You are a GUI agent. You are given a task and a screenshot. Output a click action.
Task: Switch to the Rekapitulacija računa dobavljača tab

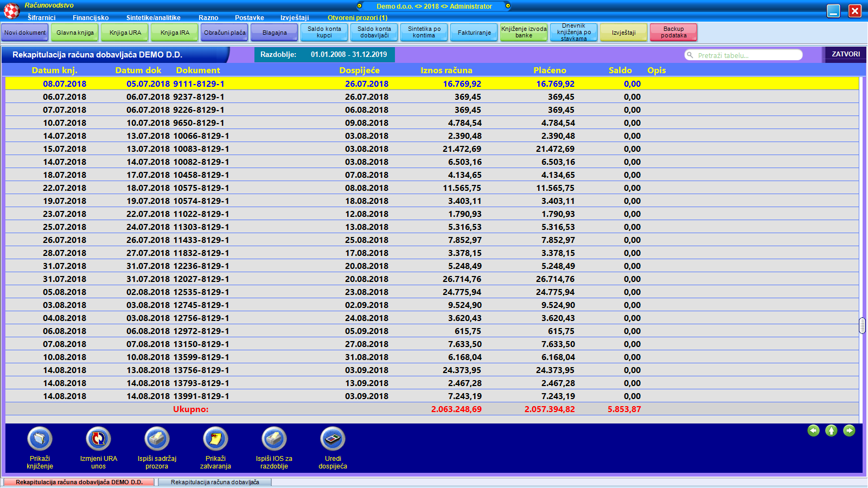click(x=215, y=482)
